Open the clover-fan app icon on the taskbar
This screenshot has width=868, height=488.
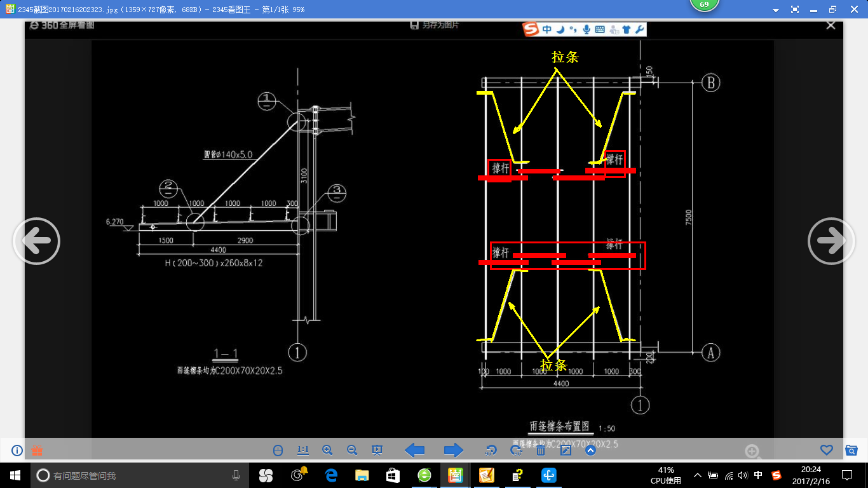(x=266, y=475)
